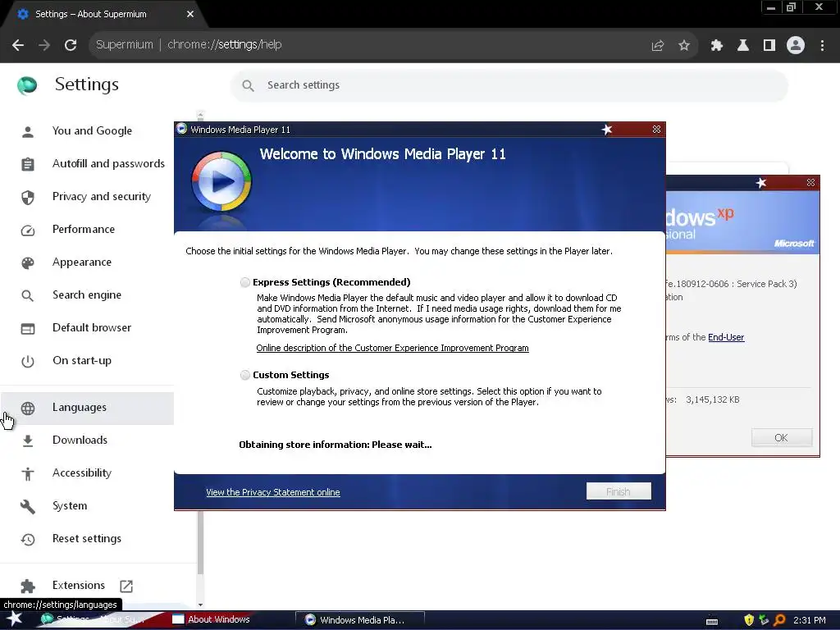Open Customer Experience Improvement Program description link
The height and width of the screenshot is (630, 840).
393,348
